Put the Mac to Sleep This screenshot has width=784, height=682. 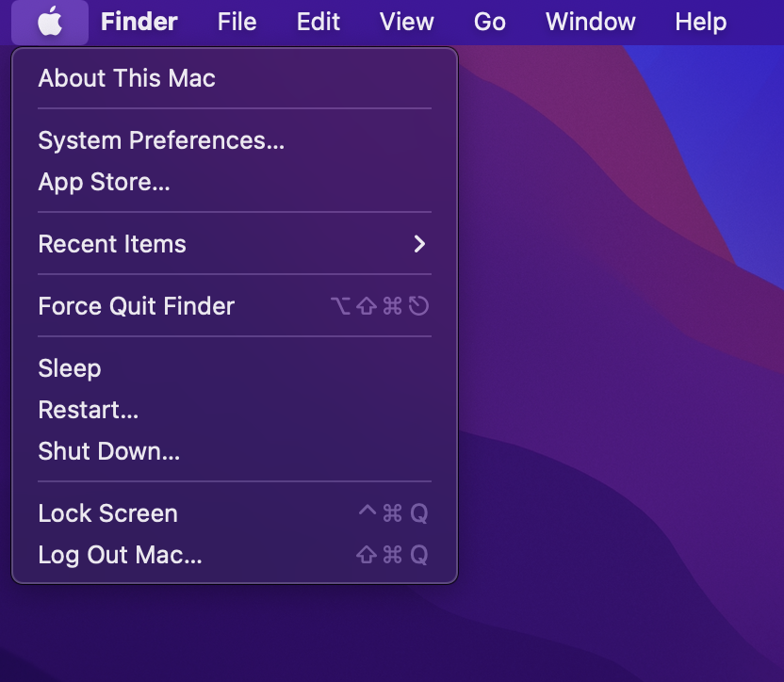pyautogui.click(x=69, y=368)
